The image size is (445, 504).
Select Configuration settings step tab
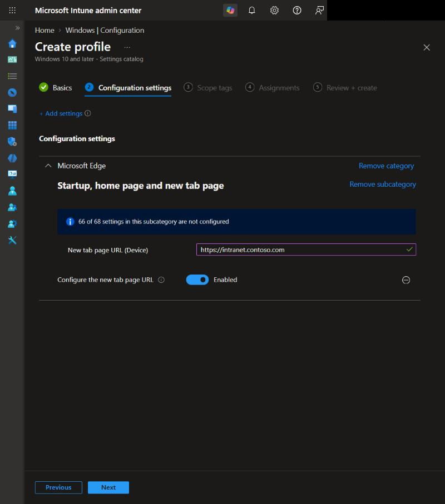128,88
